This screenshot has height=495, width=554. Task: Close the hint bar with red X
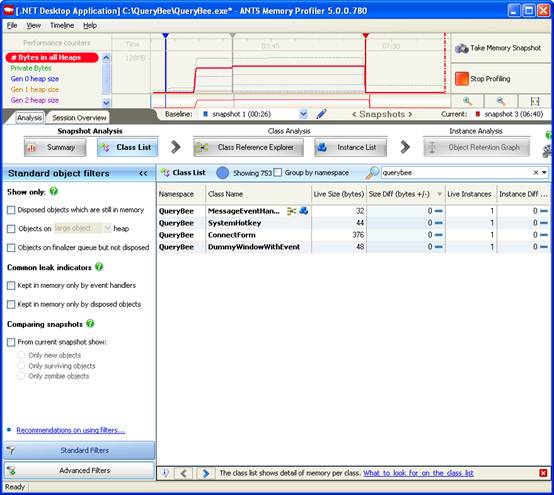coord(543,473)
